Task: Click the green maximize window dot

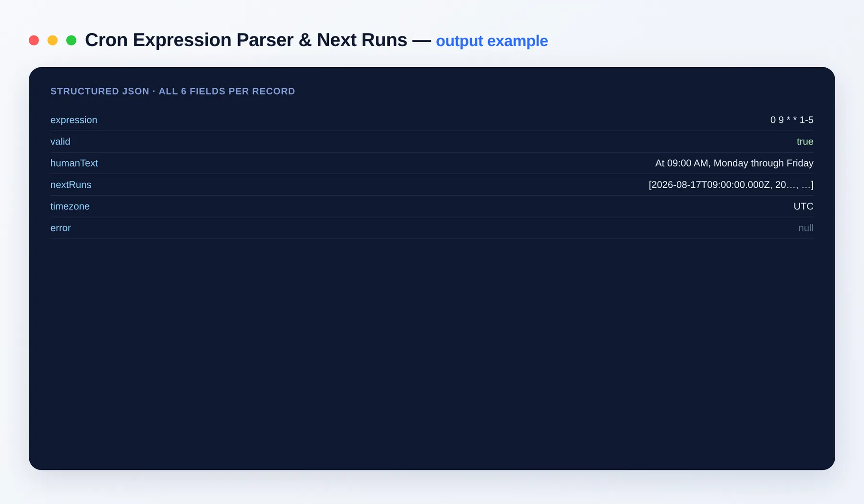Action: point(71,40)
